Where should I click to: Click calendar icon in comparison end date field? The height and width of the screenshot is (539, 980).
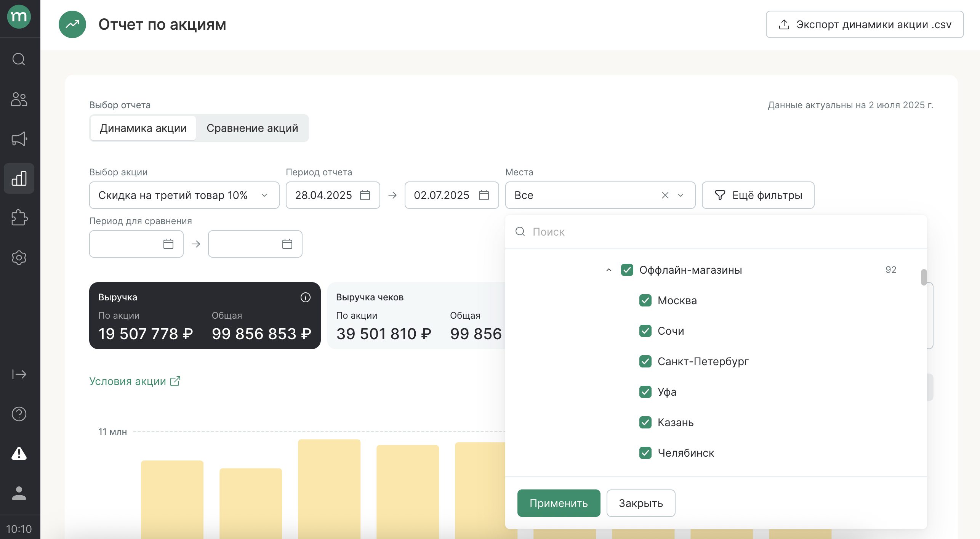tap(287, 244)
